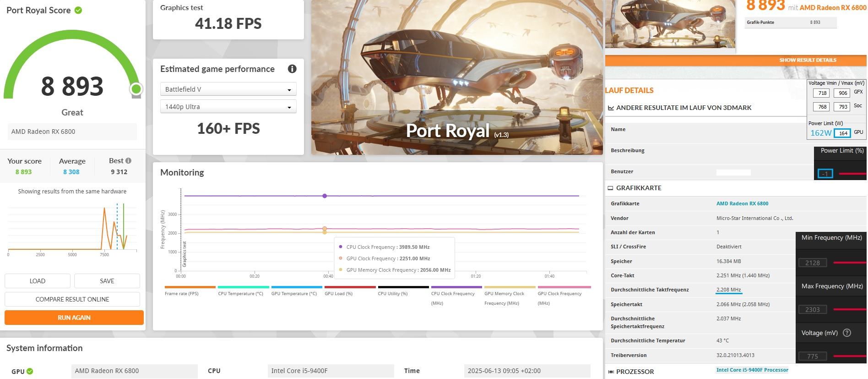Adjust the Min Frequency (MHz) slider

pyautogui.click(x=850, y=263)
